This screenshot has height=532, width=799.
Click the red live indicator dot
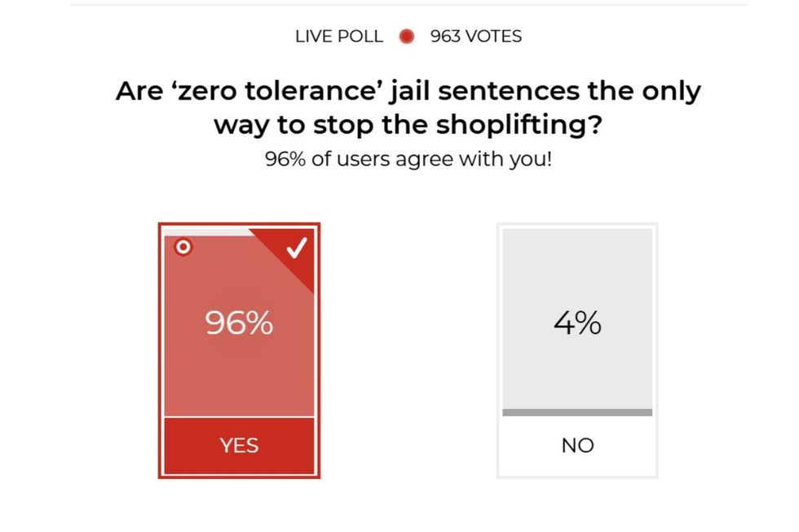(x=407, y=37)
